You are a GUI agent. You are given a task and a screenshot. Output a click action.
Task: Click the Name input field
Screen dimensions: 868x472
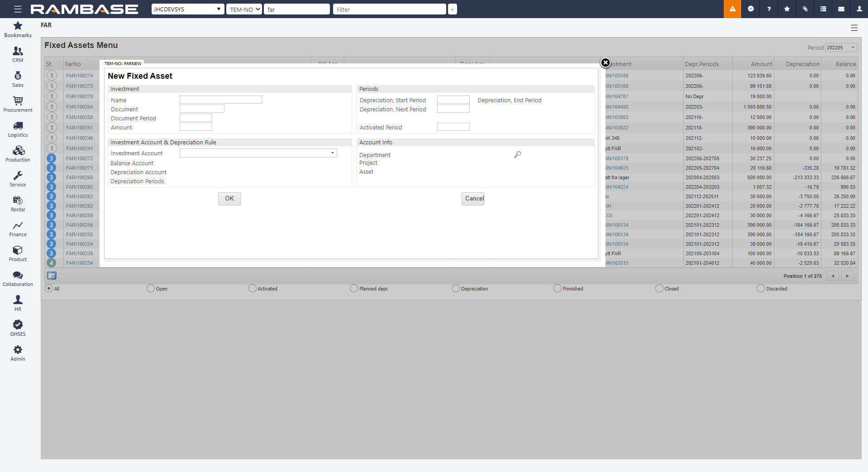220,100
